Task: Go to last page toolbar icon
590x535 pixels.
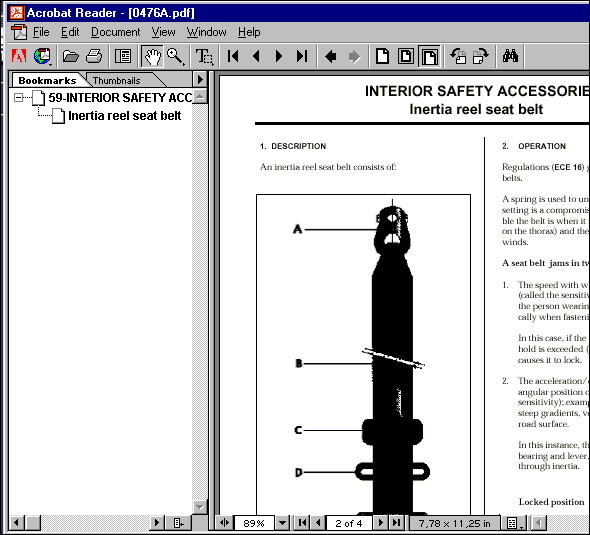Action: (x=302, y=56)
